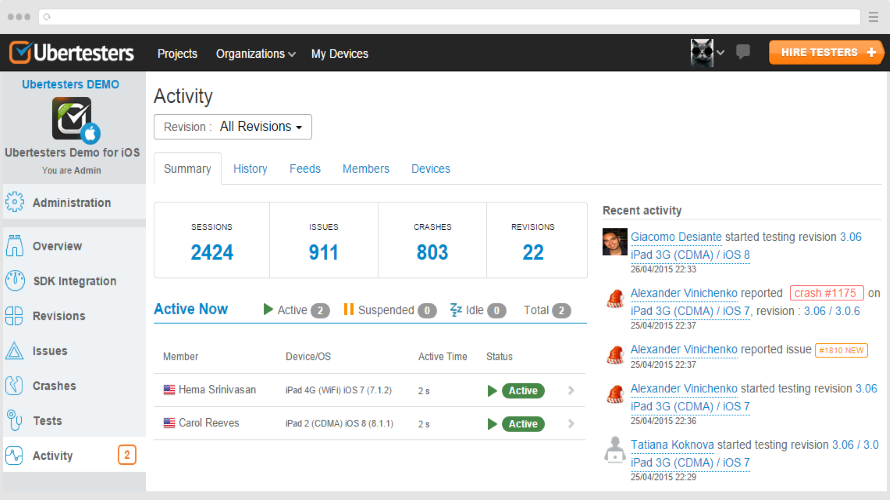The image size is (890, 500).
Task: Click the Member column header
Action: point(180,356)
